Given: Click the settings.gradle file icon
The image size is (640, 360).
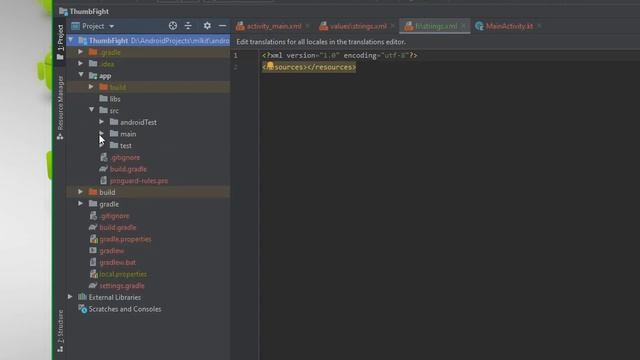Looking at the screenshot, I should point(93,286).
